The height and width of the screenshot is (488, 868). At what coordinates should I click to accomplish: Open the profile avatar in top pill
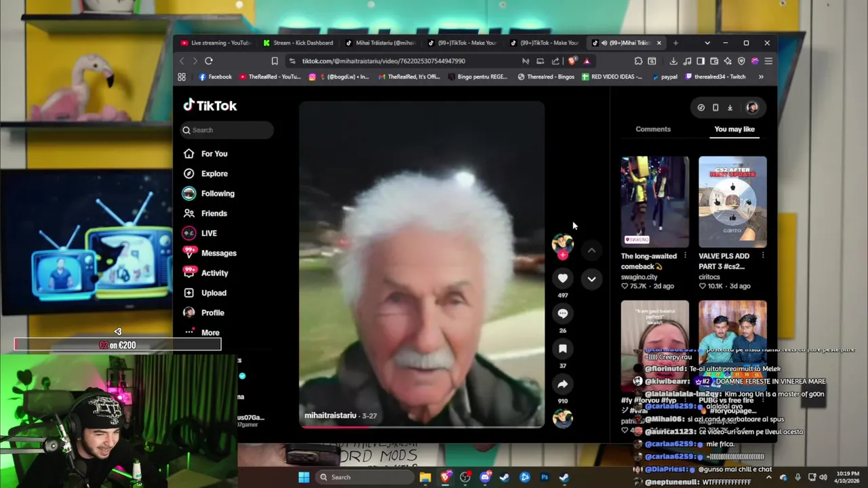pos(751,107)
